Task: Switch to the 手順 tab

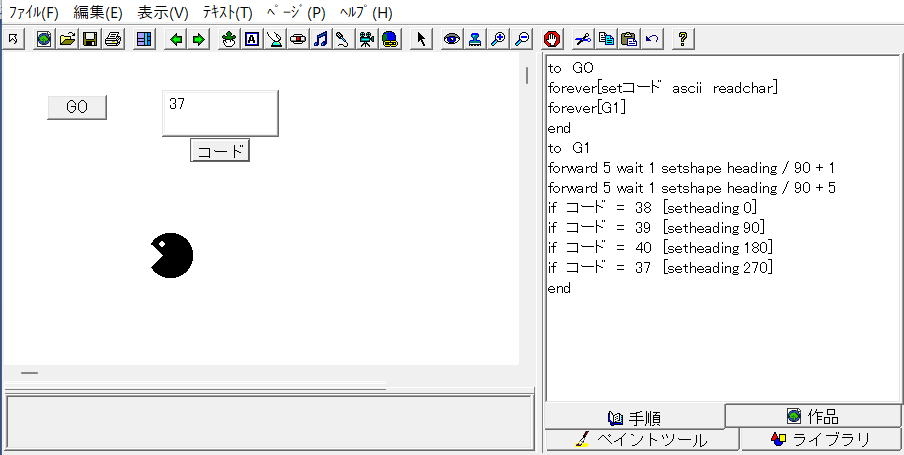Action: coord(634,417)
